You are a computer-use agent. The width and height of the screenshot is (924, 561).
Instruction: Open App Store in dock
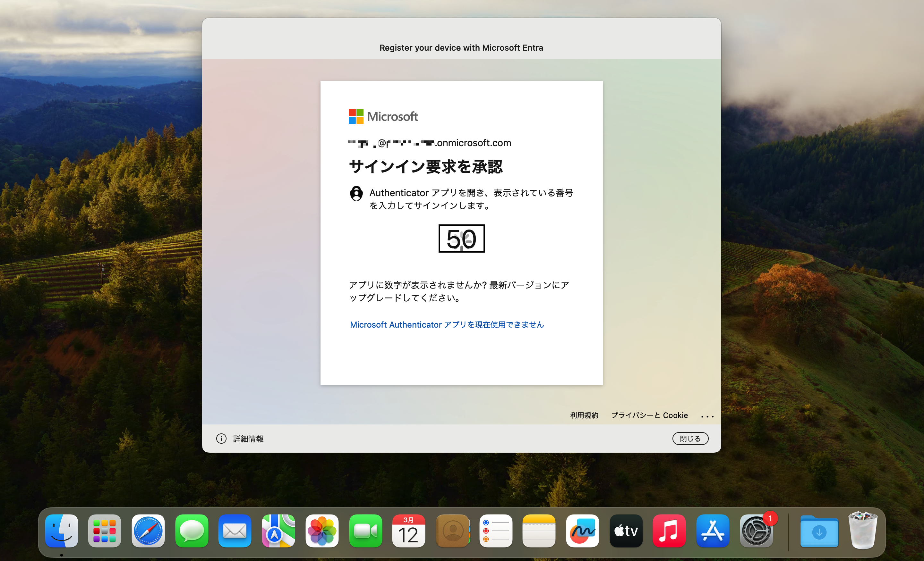713,531
